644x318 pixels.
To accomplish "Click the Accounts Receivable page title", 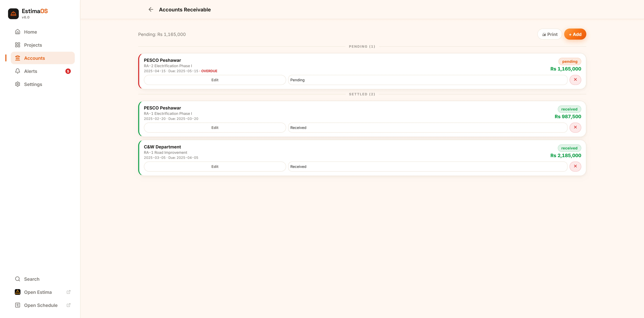I will (x=185, y=10).
